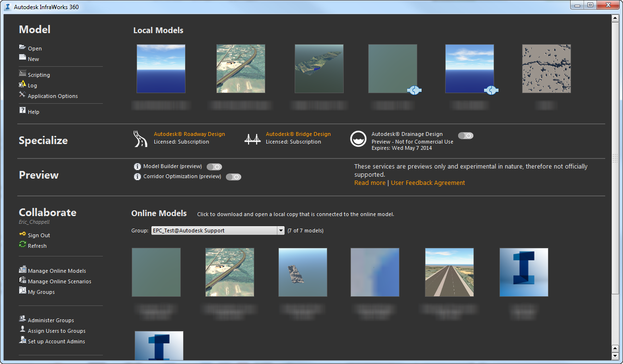Screen dimensions: 623x364
Task: Download online model with small city island
Action: 303,272
